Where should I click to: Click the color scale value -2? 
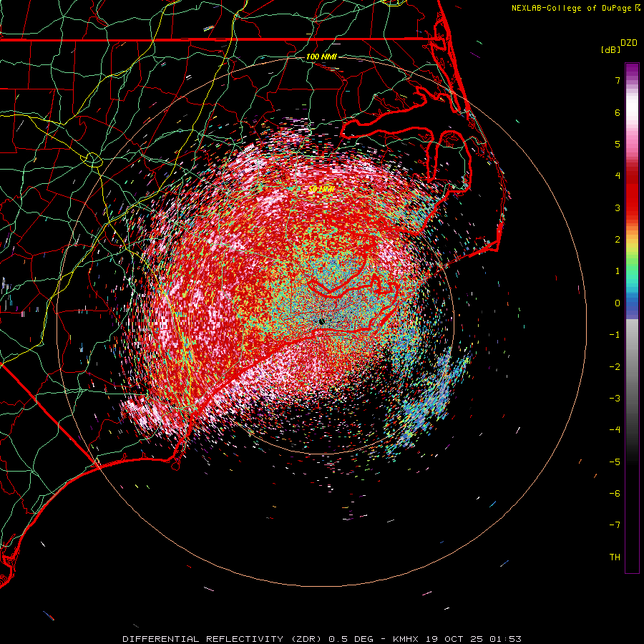[615, 367]
